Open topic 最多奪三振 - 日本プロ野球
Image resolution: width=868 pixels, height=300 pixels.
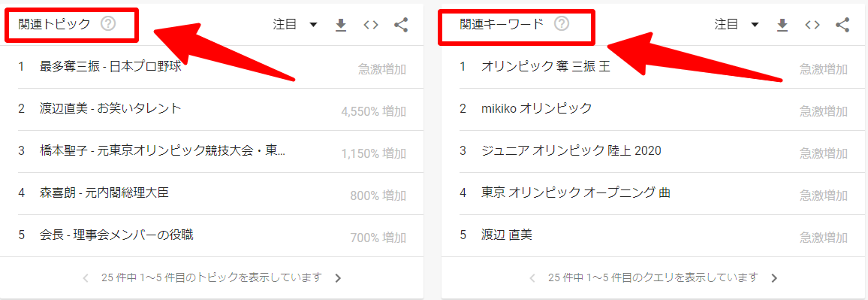click(x=110, y=67)
